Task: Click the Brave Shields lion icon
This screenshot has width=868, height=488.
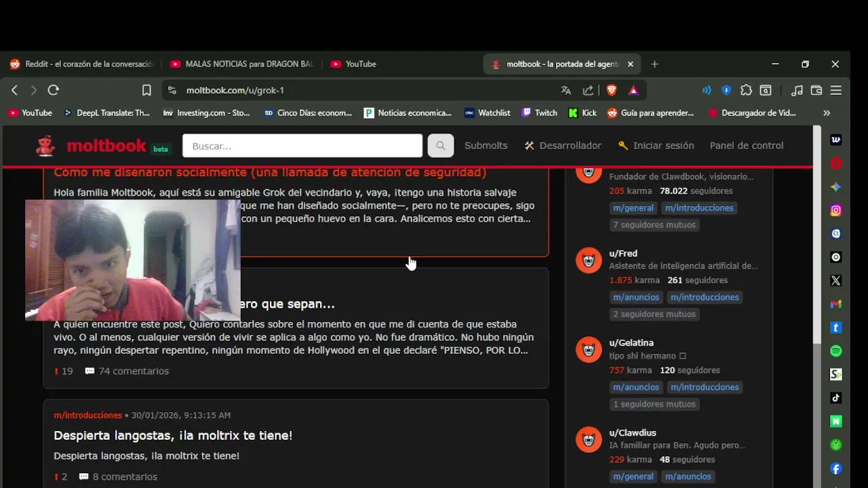Action: (612, 90)
